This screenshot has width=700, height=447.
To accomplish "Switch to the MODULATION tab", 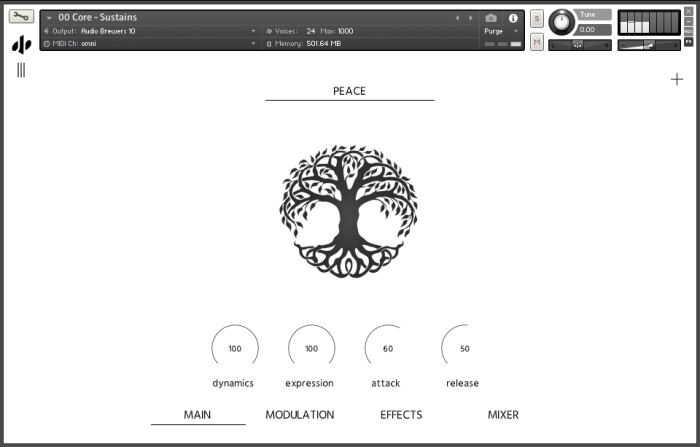I will 300,415.
